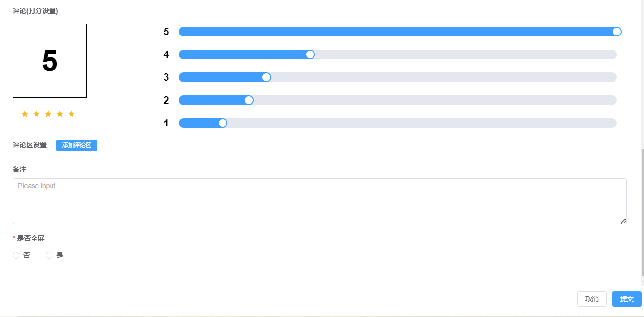The height and width of the screenshot is (317, 644).
Task: Click the empty track of the 1-star slider
Action: click(418, 123)
